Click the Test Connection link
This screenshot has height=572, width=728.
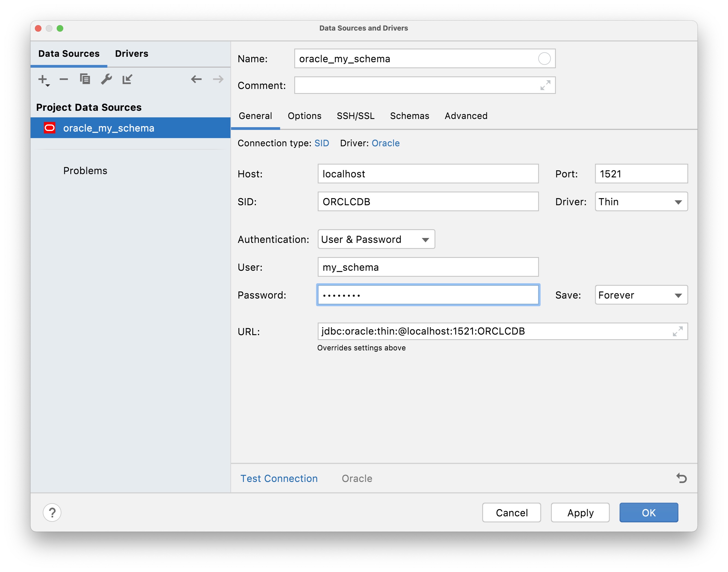[279, 478]
